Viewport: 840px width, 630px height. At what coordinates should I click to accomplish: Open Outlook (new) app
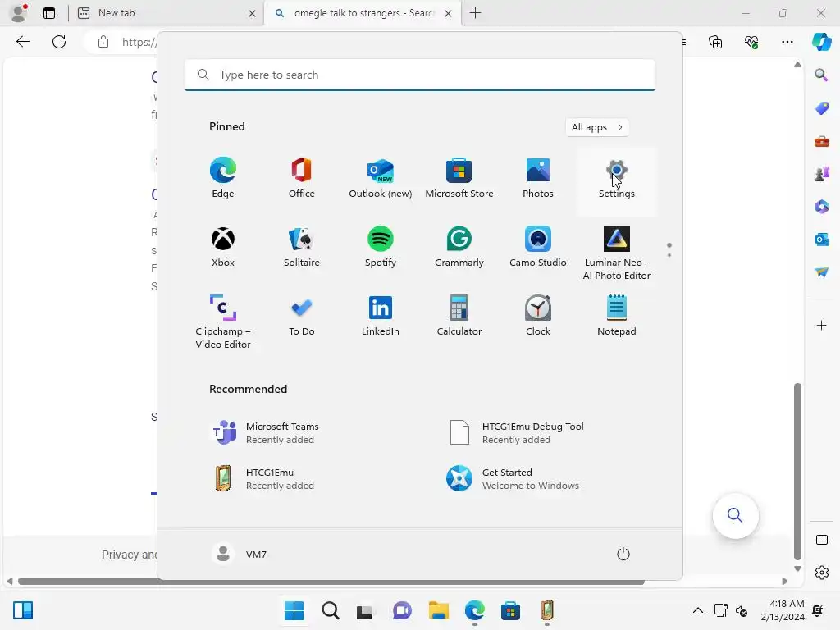pos(381,179)
